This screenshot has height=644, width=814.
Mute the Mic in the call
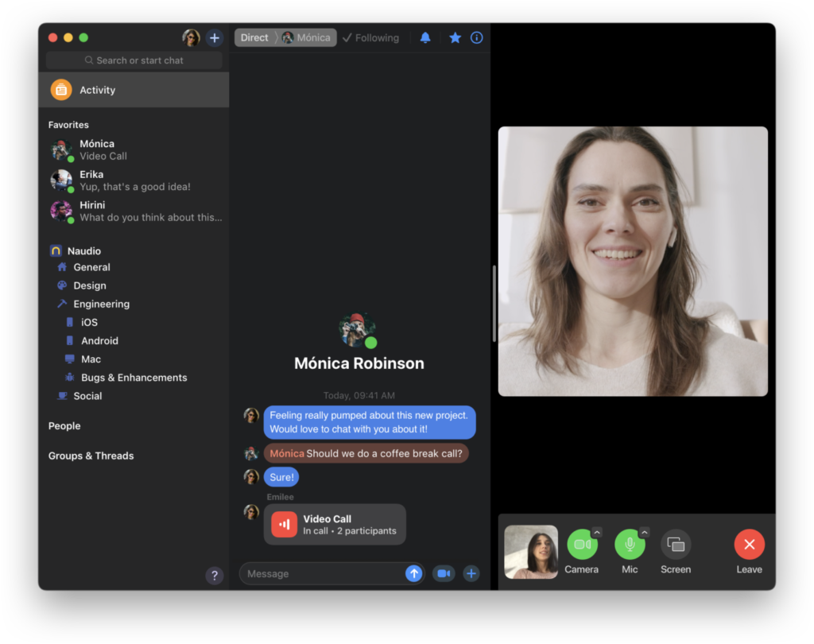click(630, 544)
